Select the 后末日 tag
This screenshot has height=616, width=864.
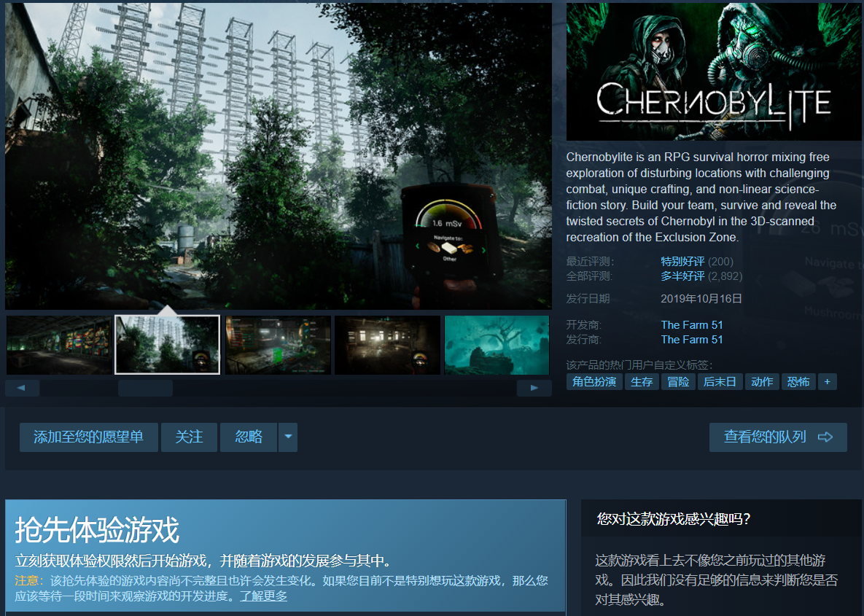coord(720,382)
